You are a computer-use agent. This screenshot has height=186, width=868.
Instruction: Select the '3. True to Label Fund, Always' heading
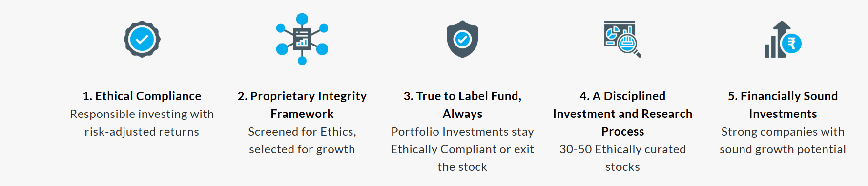(462, 105)
